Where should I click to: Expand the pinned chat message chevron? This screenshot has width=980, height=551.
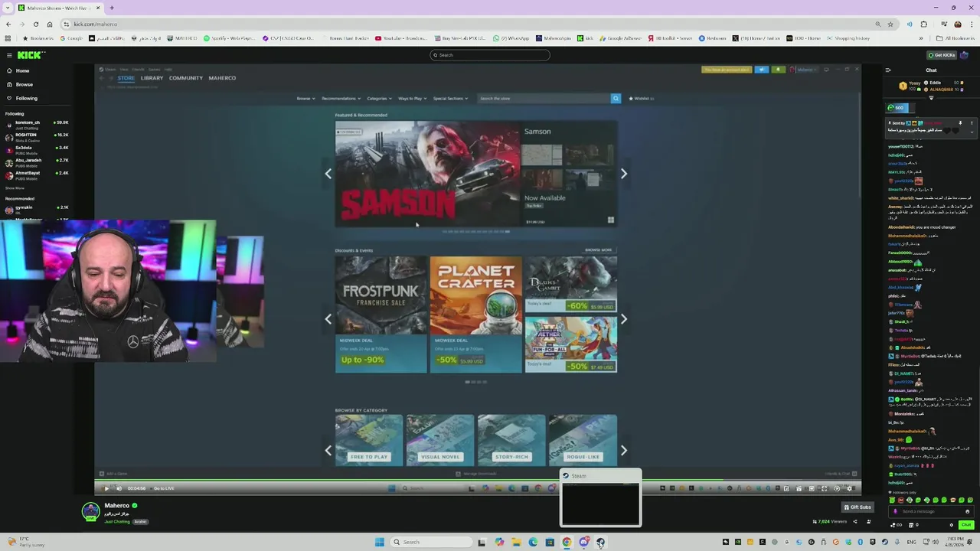pos(971,132)
